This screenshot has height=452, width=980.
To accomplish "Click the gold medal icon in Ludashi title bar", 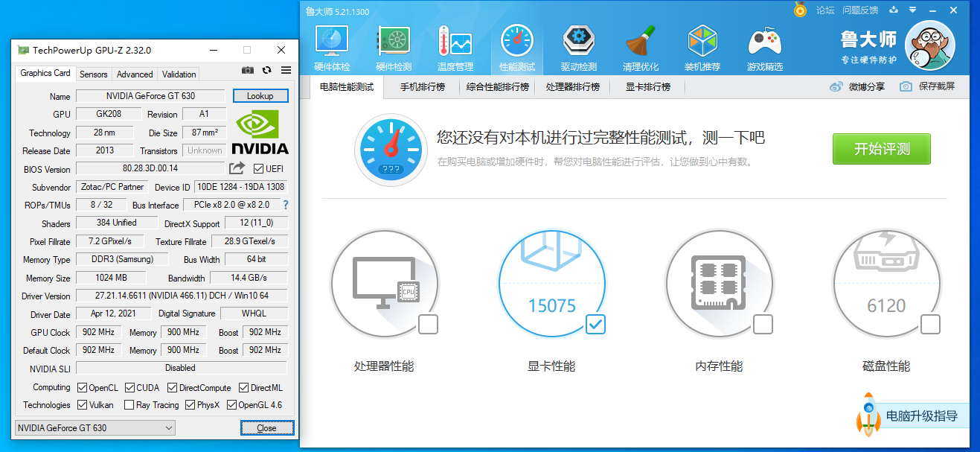I will (800, 10).
